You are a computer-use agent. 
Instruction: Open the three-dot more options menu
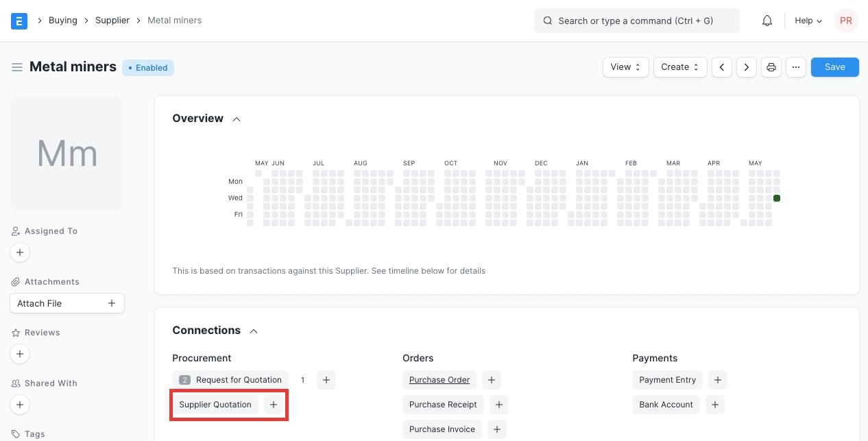coord(795,67)
